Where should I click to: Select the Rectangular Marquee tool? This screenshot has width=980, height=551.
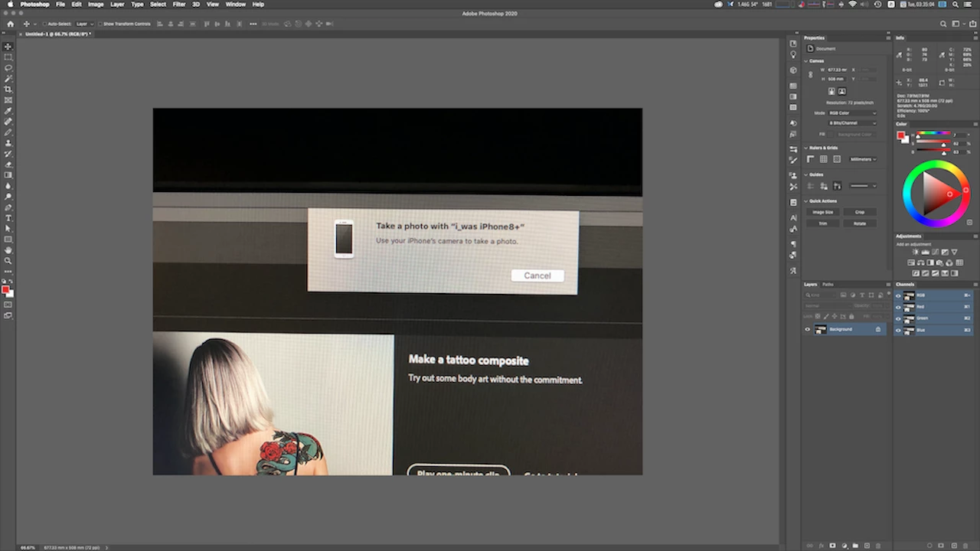point(8,57)
